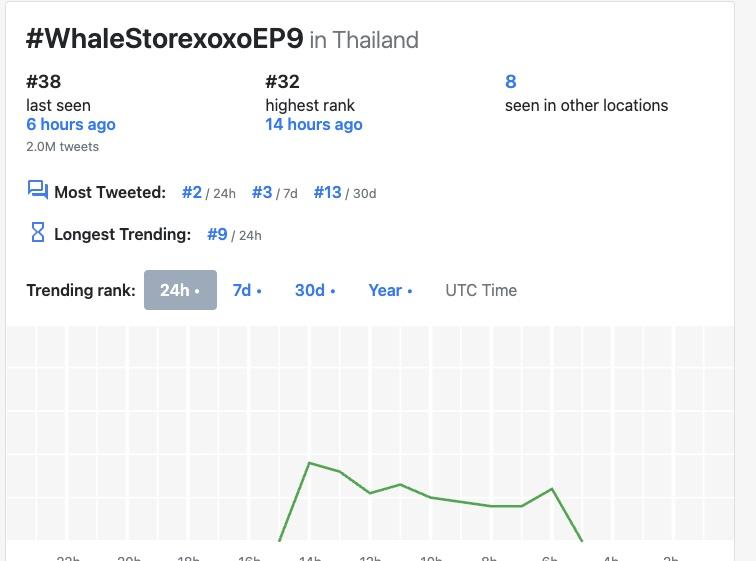Screen dimensions: 756x561
Task: Toggle the UTC Time option
Action: [481, 290]
